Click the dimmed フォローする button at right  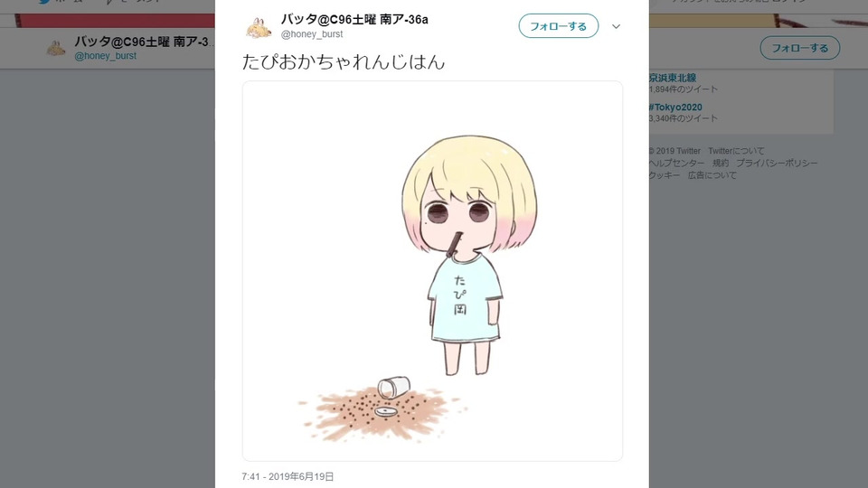pos(799,48)
